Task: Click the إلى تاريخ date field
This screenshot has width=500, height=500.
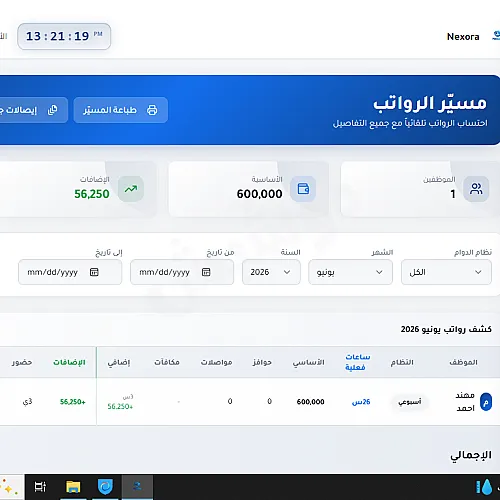Action: coord(70,272)
